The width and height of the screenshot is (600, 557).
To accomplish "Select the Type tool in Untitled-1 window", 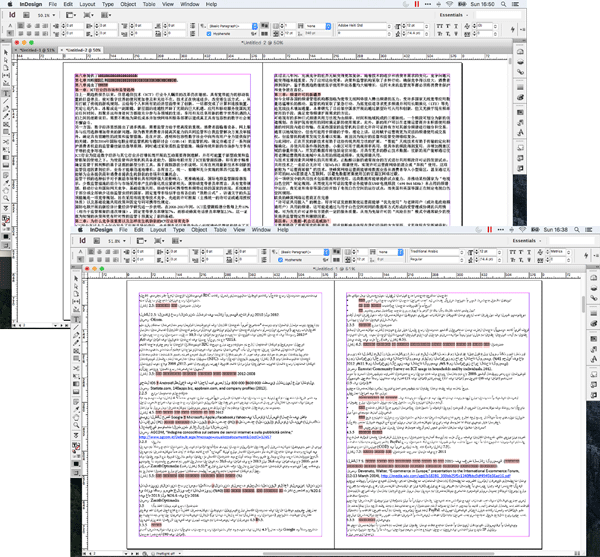I will [x=76, y=319].
